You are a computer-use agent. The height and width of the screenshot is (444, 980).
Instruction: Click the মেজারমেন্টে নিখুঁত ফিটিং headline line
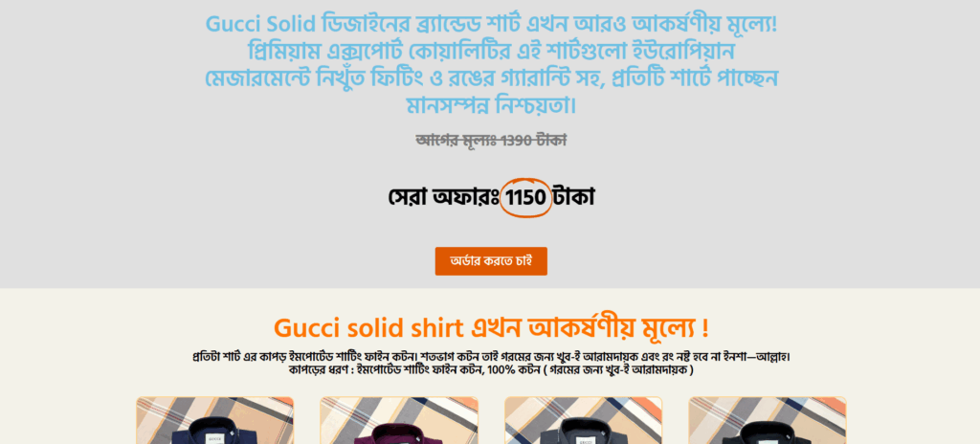click(x=491, y=78)
